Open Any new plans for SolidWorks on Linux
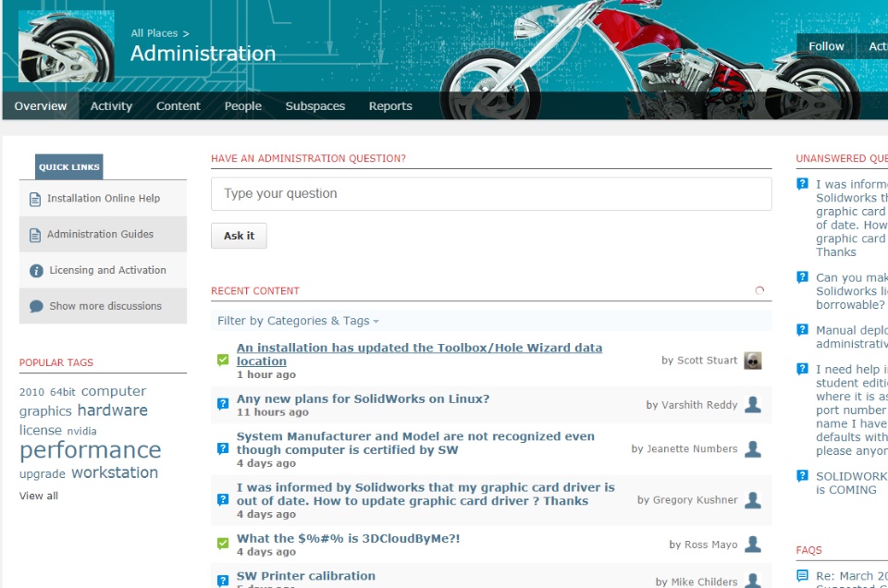This screenshot has height=588, width=888. coord(363,398)
